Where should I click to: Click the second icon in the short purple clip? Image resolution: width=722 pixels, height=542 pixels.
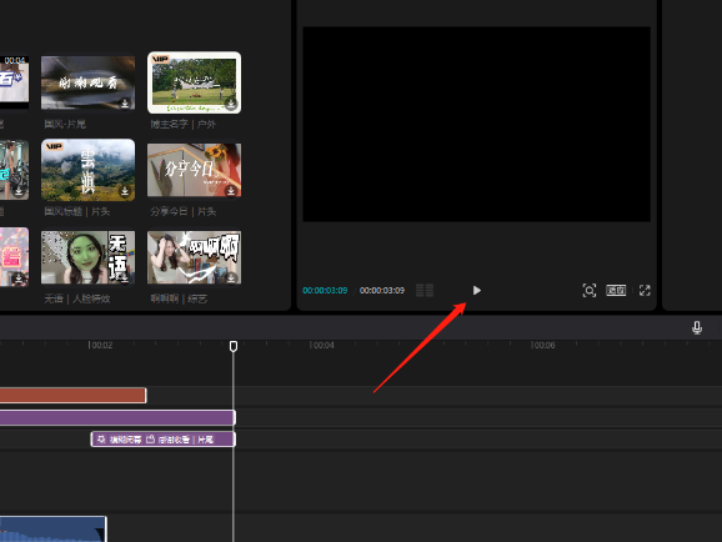150,439
